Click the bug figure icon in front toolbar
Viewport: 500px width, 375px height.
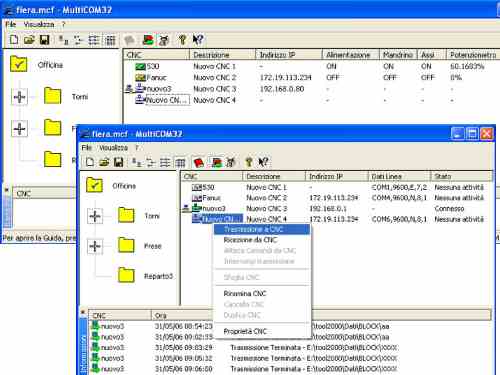coord(231,162)
